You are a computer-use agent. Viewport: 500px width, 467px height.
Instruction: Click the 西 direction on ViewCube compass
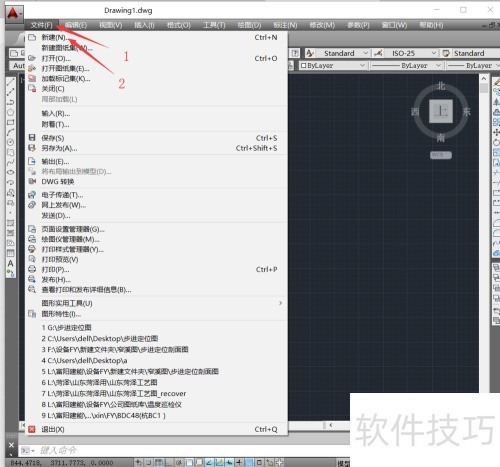415,111
